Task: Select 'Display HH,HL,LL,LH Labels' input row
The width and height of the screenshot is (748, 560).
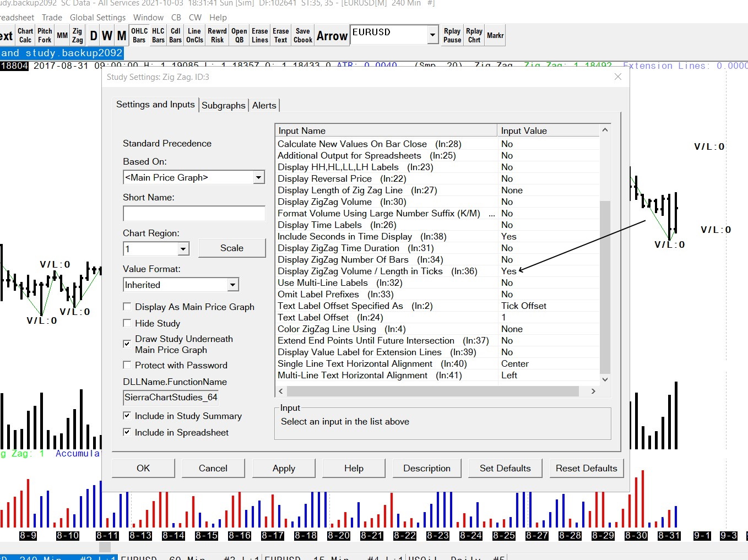Action: tap(437, 167)
